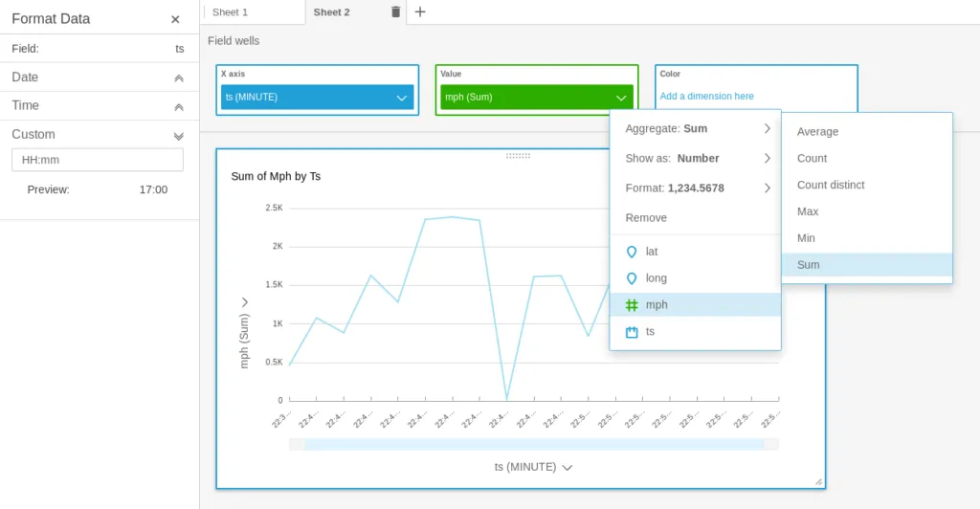Collapse the Time section

(178, 106)
